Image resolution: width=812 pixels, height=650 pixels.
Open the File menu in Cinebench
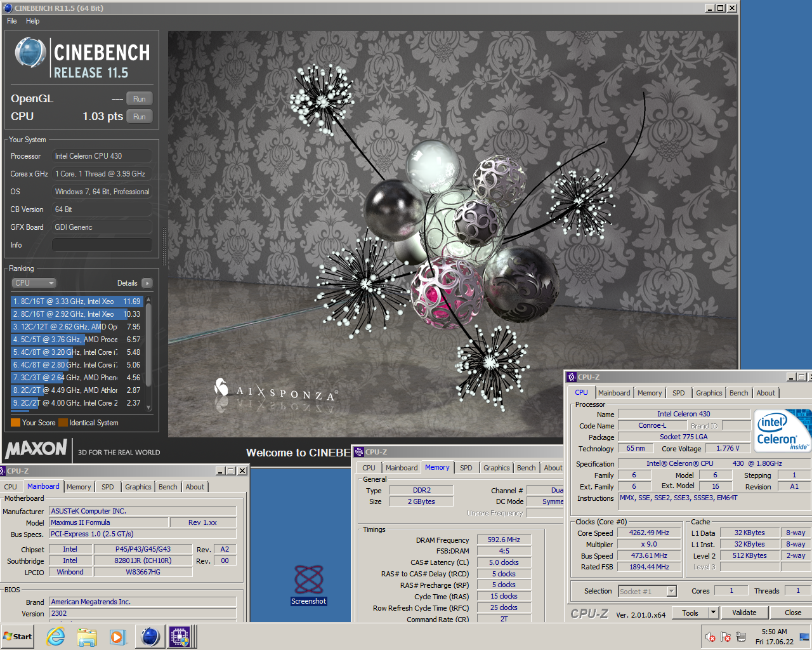coord(12,21)
